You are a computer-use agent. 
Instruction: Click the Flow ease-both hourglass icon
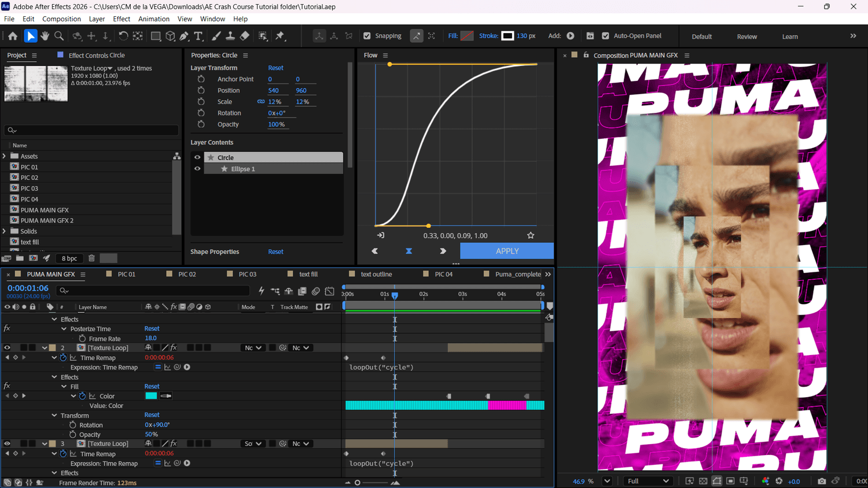tap(409, 251)
